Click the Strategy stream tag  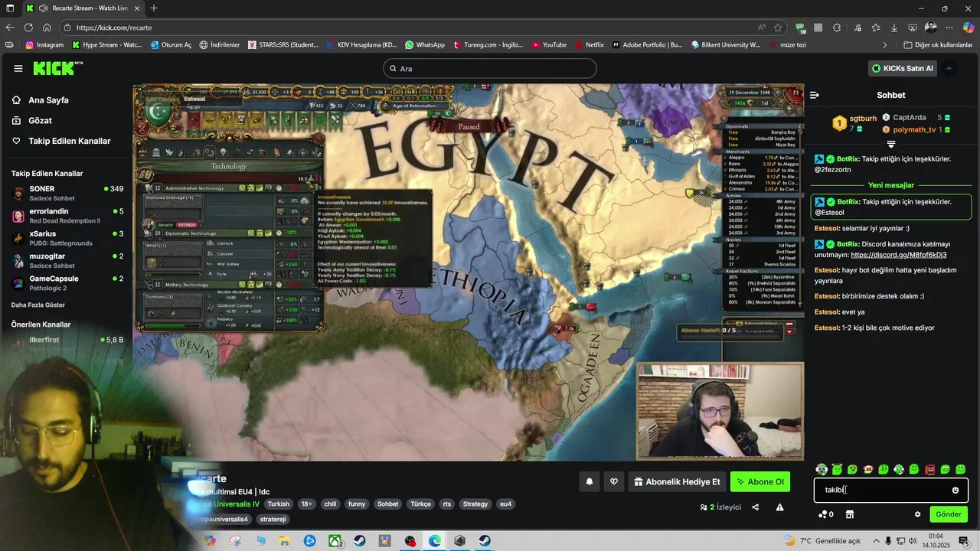coord(475,504)
